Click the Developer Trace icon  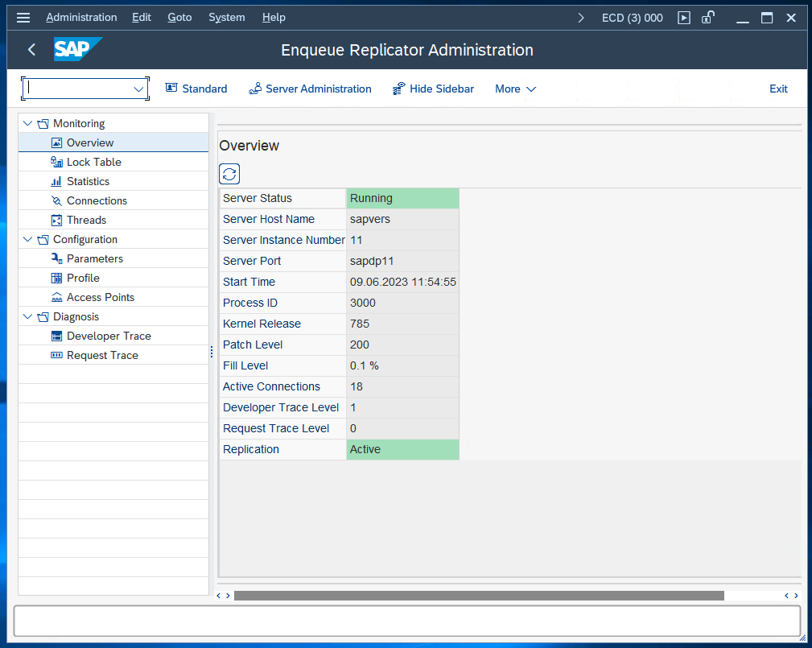56,336
